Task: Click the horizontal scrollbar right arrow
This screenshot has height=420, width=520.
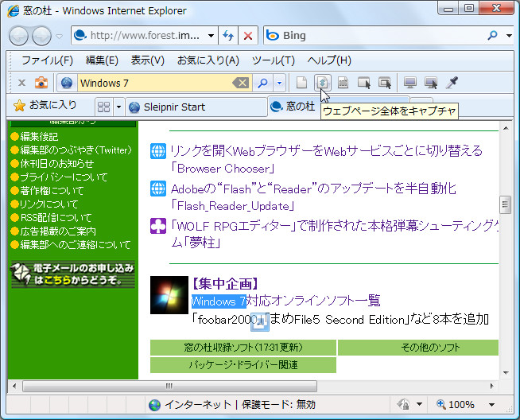Action: (492, 386)
